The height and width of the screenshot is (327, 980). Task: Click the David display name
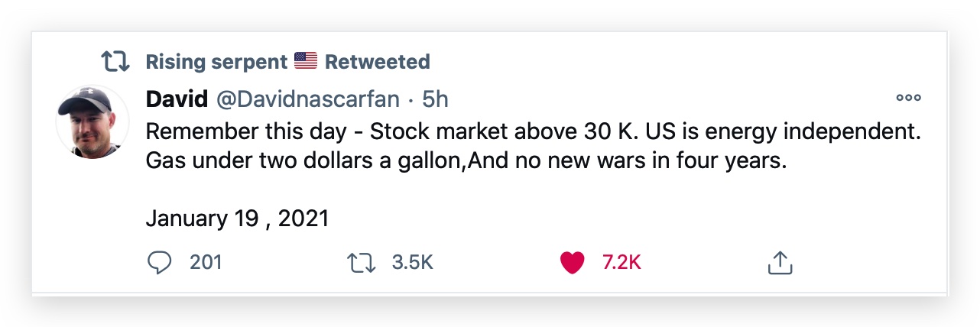(x=176, y=99)
